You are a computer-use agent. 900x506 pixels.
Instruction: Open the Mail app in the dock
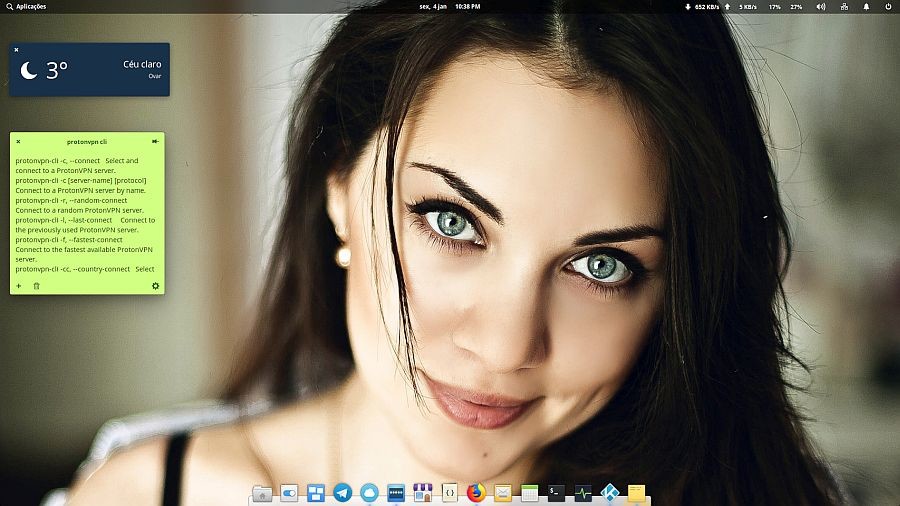502,492
